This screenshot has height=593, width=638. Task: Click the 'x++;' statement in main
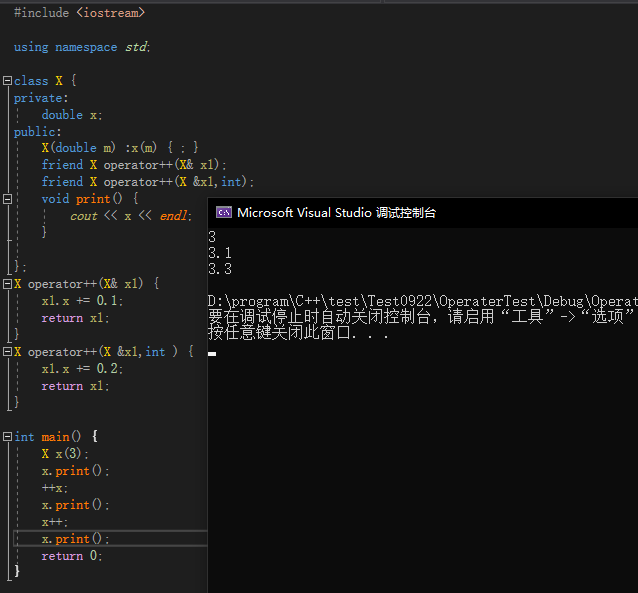[x=55, y=522]
